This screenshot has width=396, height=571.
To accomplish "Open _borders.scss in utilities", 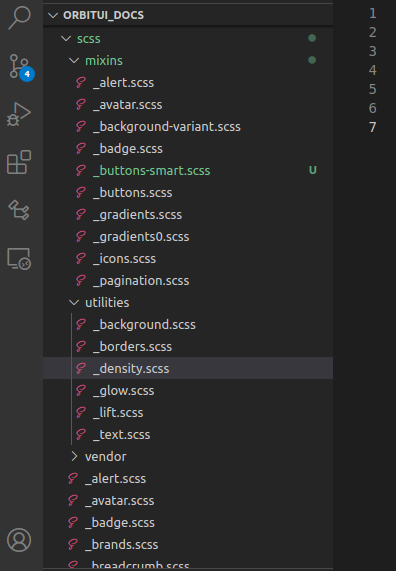I will 188,347.
